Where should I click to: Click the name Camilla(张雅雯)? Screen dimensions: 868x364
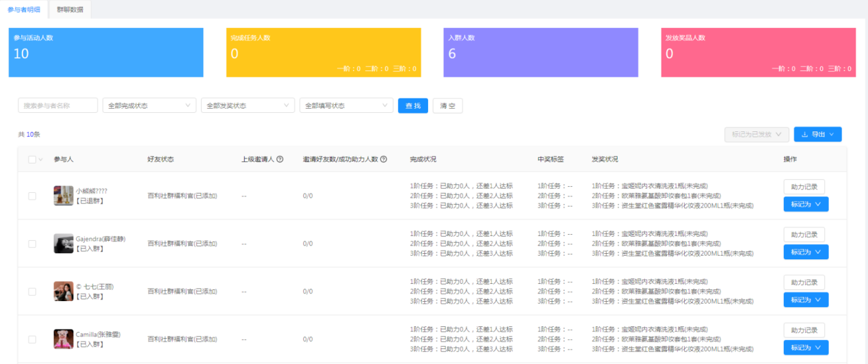(98, 335)
